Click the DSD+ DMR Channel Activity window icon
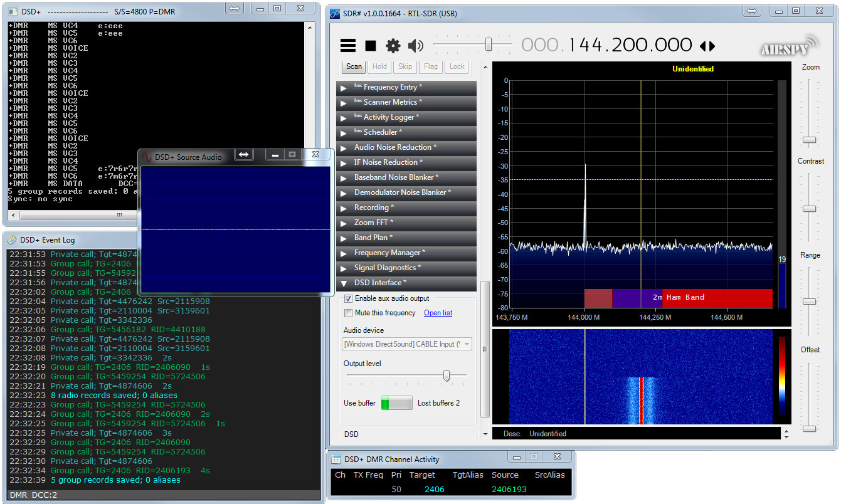The height and width of the screenshot is (504, 841). click(x=336, y=459)
